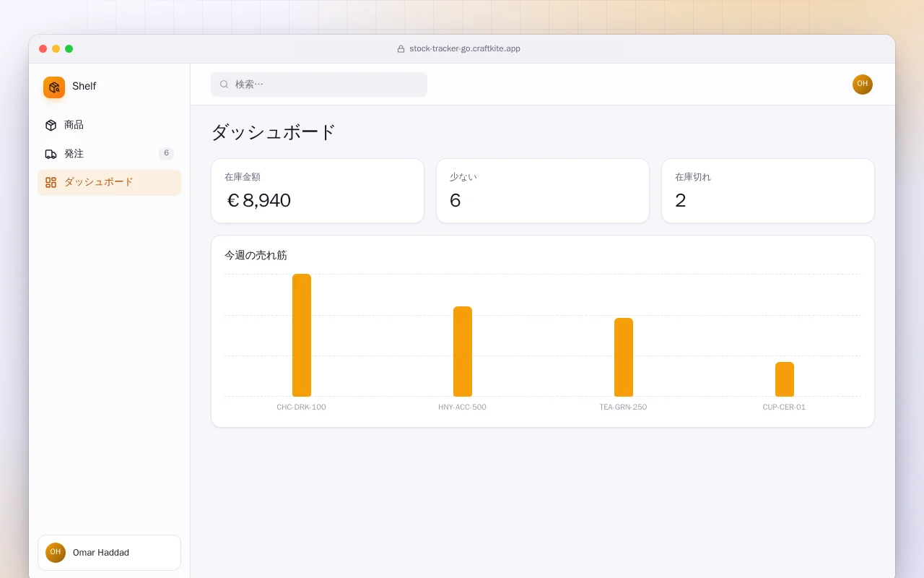Click the €8,940 value

pos(258,200)
